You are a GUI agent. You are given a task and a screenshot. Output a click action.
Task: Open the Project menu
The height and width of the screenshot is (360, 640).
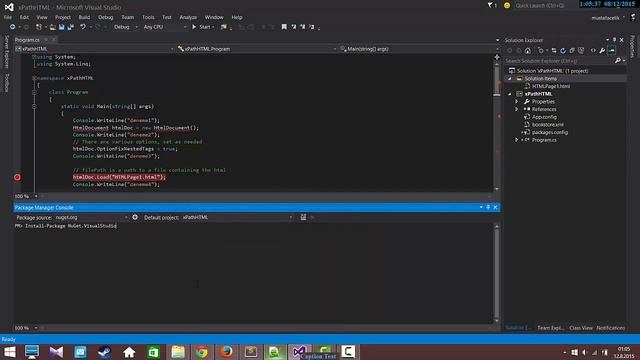coord(62,17)
